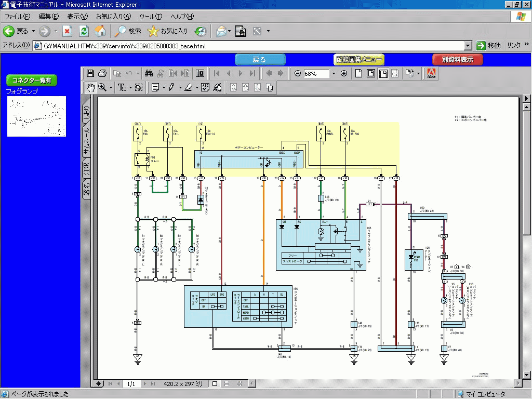Click the blue 戻る button

(260, 60)
